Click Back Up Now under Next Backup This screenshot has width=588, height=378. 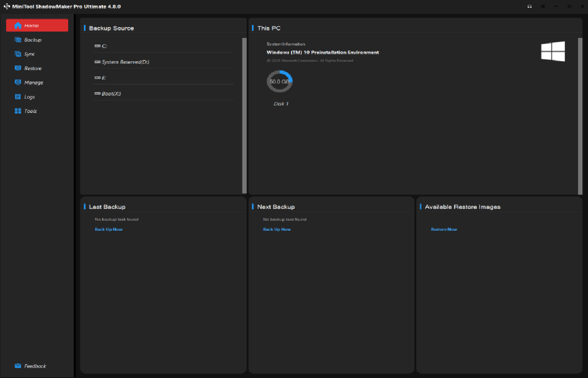[x=277, y=229]
